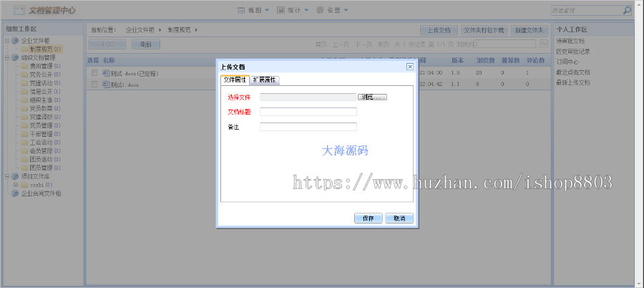Open 订阅中心 in 个人工作区
Screen dimensions: 644x288
[x=567, y=62]
